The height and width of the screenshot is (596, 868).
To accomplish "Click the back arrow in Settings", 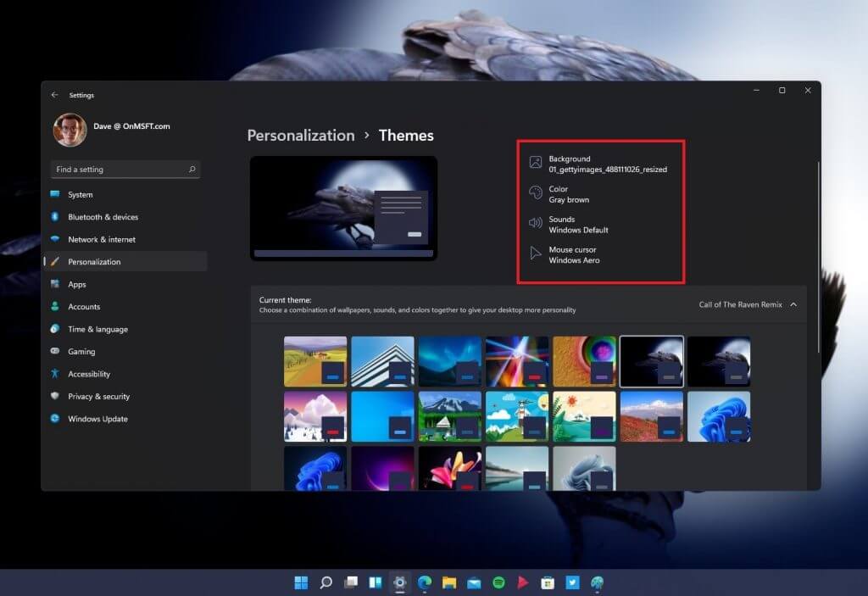I will click(55, 95).
